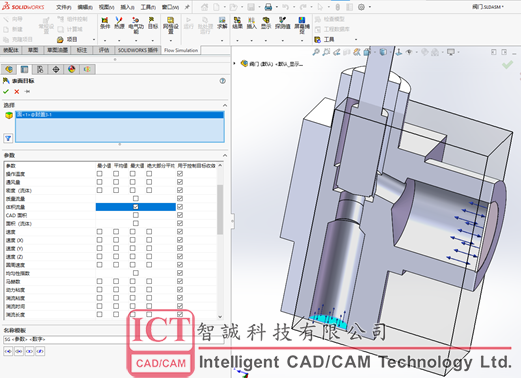521x378 pixels.
Task: Select face entry in the selection list
Action: pyautogui.click(x=120, y=115)
